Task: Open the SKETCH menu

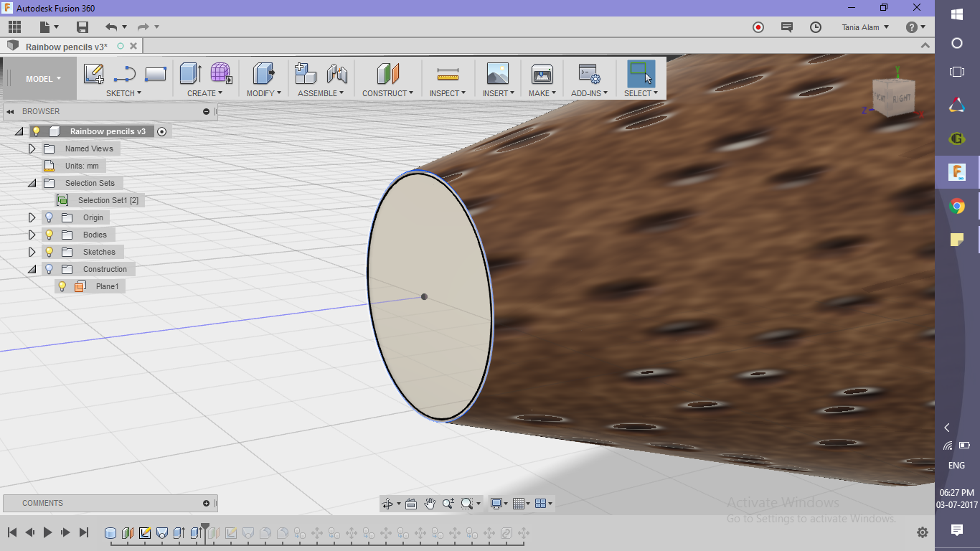Action: click(124, 93)
